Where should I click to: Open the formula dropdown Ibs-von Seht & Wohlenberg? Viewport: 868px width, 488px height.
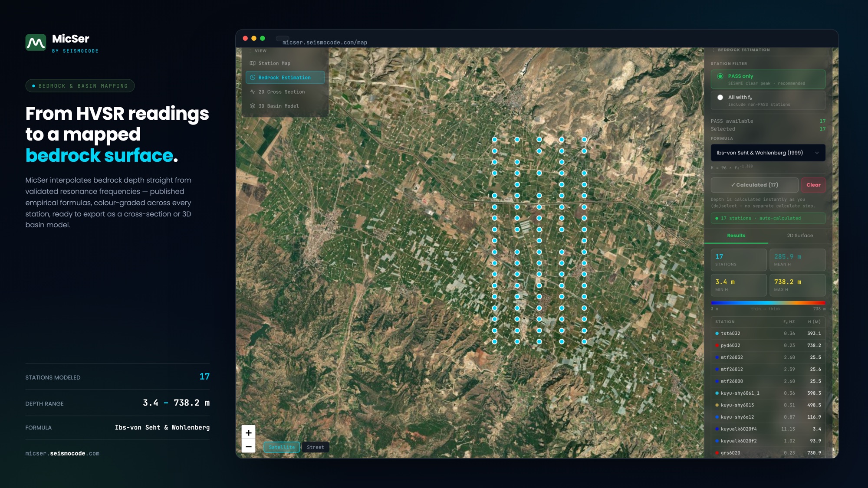point(768,153)
